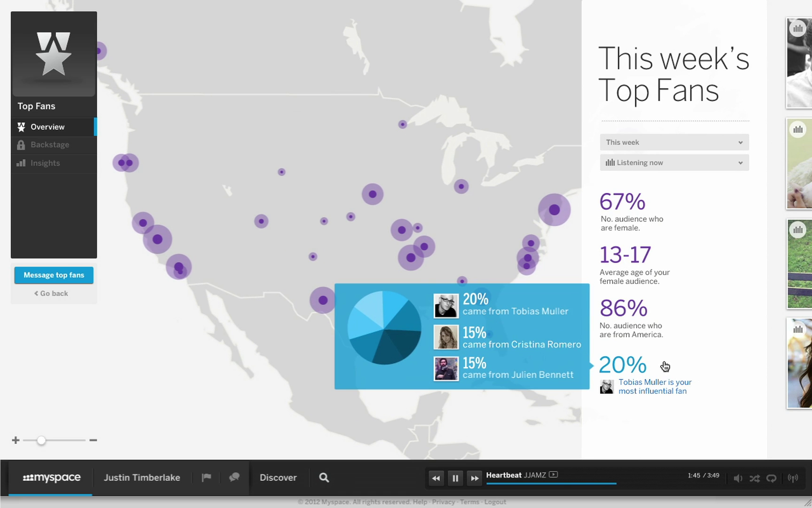This screenshot has width=812, height=508.
Task: Click the Message top fans button
Action: coord(54,275)
